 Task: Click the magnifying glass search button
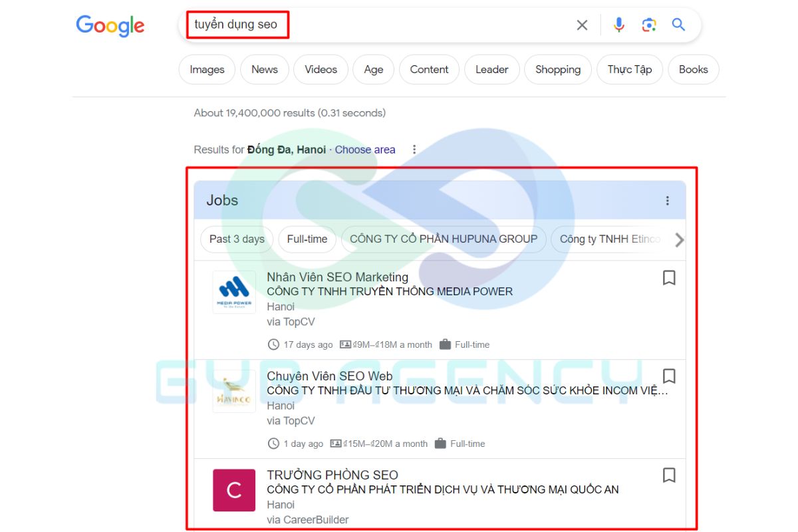(678, 25)
